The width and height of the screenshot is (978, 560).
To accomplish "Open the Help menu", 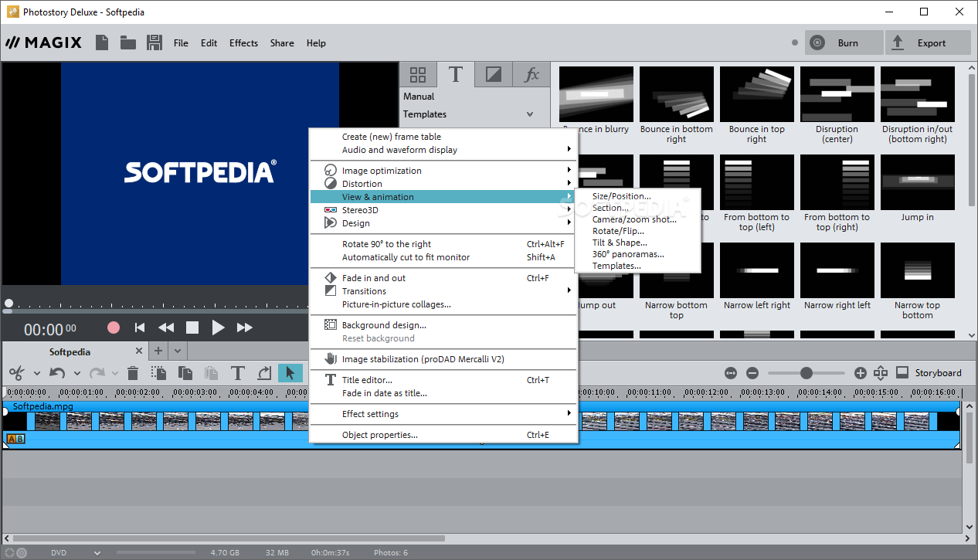I will click(316, 43).
